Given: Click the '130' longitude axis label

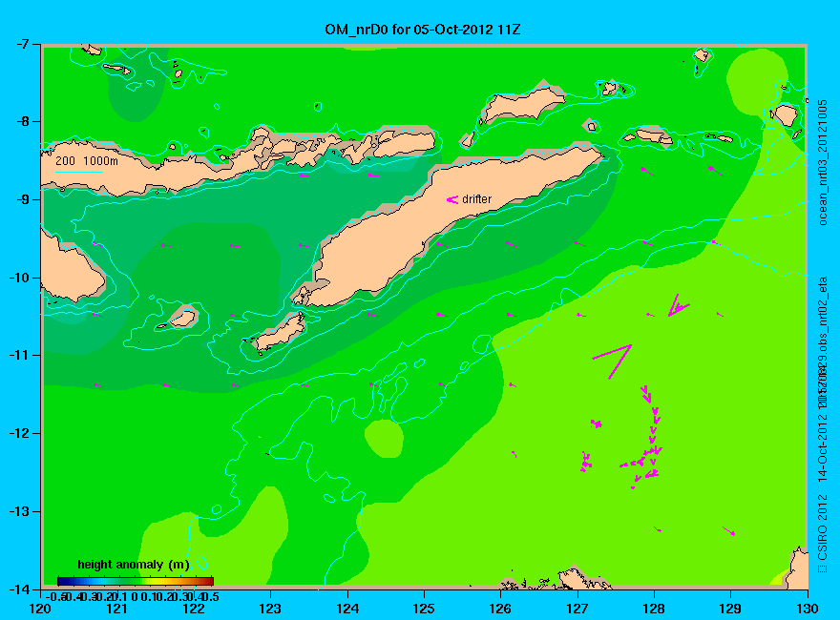Looking at the screenshot, I should click(808, 609).
